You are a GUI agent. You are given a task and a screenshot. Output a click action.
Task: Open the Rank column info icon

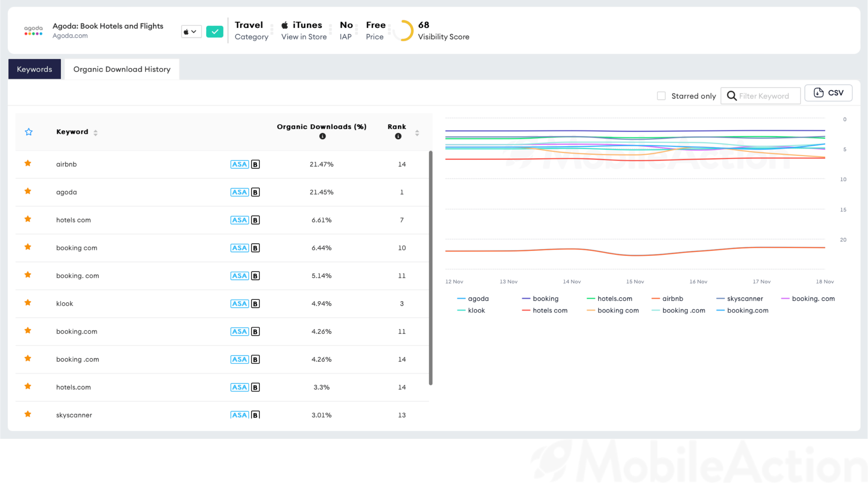[398, 136]
